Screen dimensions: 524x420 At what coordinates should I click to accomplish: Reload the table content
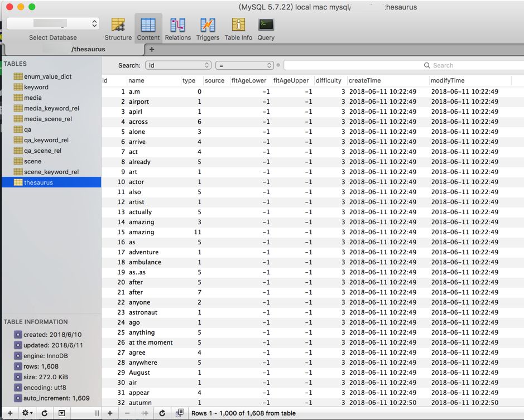(x=162, y=413)
